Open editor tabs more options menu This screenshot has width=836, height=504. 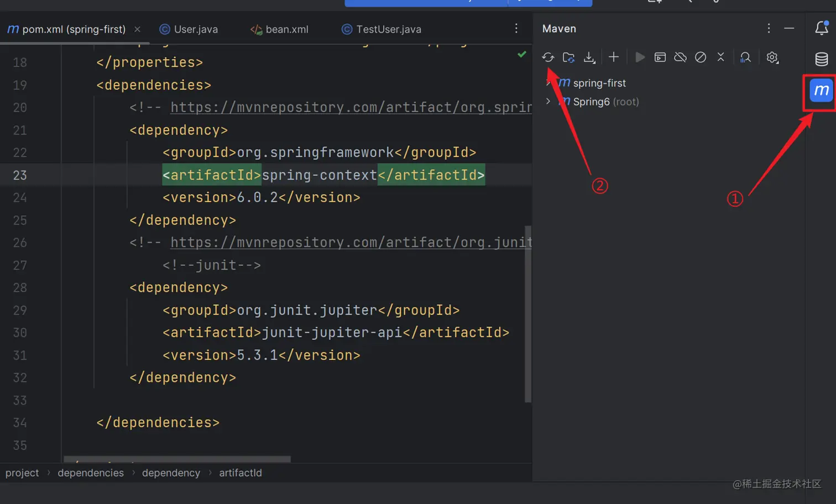[516, 28]
